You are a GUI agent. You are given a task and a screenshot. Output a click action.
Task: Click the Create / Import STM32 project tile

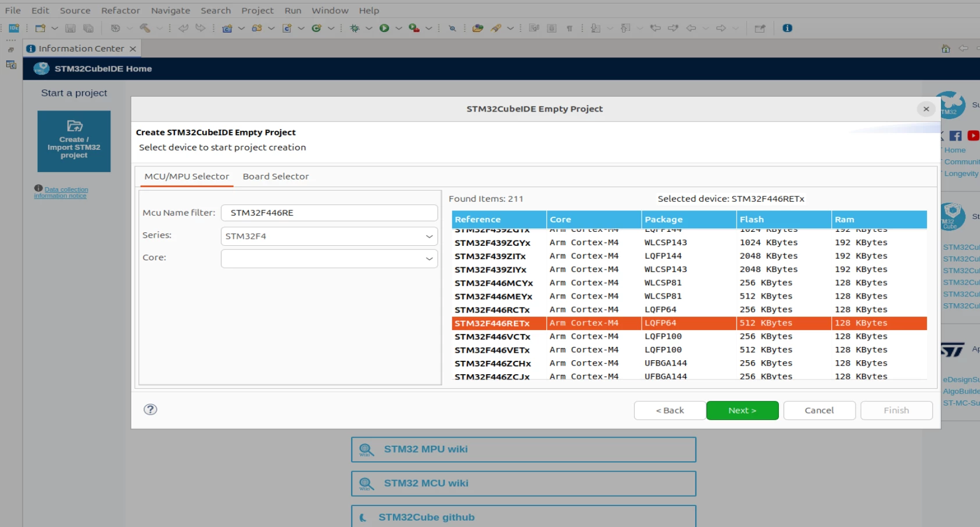tap(74, 141)
